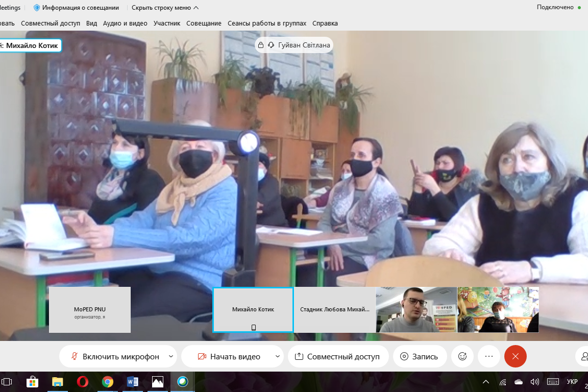
Task: Show hidden system tray icons
Action: [x=486, y=382]
